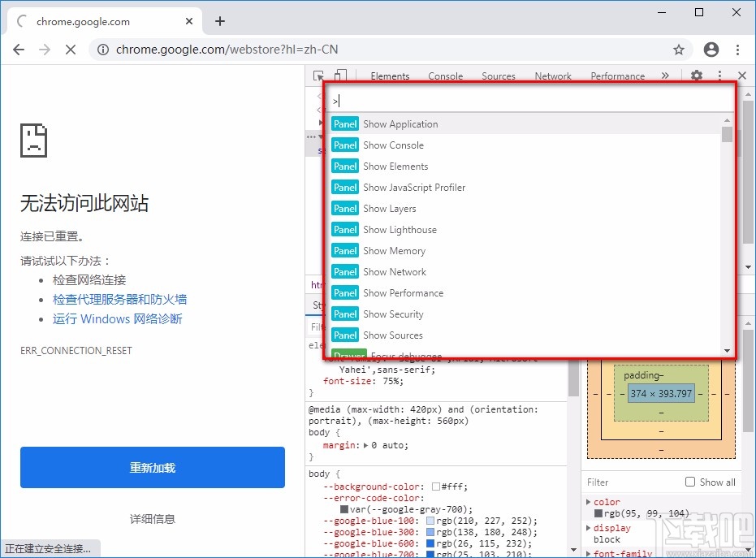Open the 检查代理服务器和防火墙 link

click(x=118, y=300)
